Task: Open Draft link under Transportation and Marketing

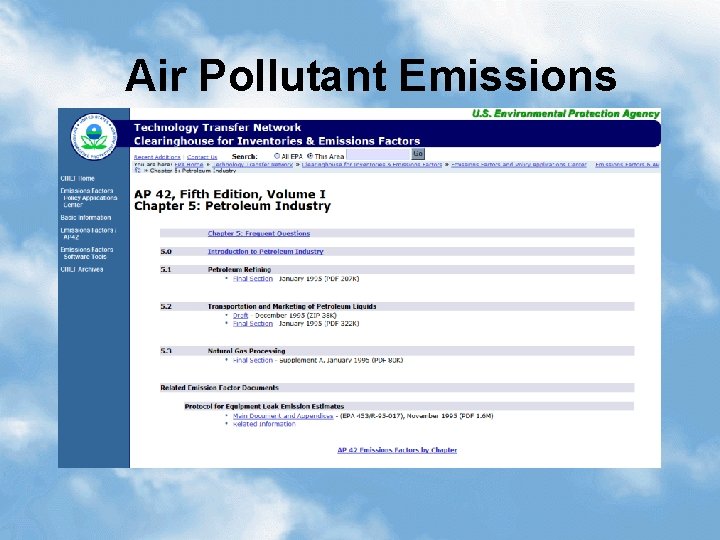Action: coord(241,315)
